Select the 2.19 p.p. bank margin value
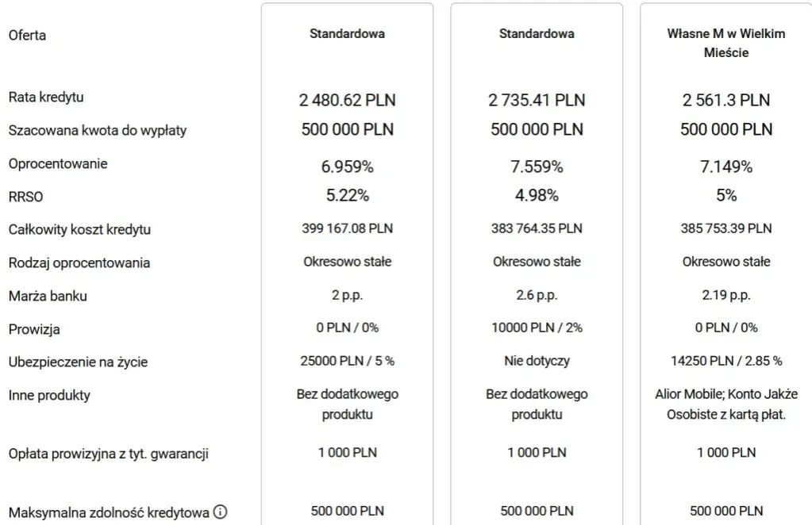Screen dimensions: 812x525 point(725,295)
